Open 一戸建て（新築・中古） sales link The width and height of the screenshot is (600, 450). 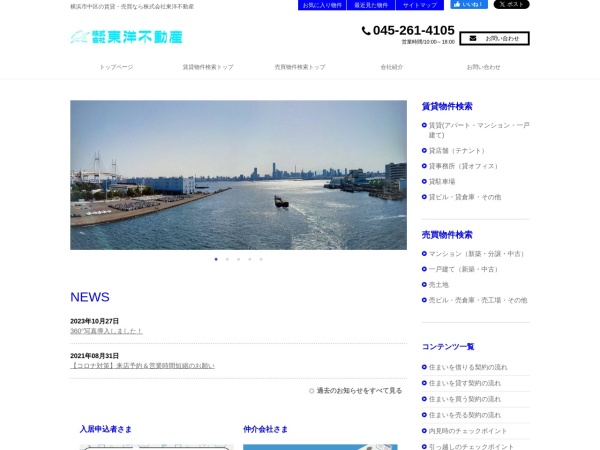[x=464, y=269]
